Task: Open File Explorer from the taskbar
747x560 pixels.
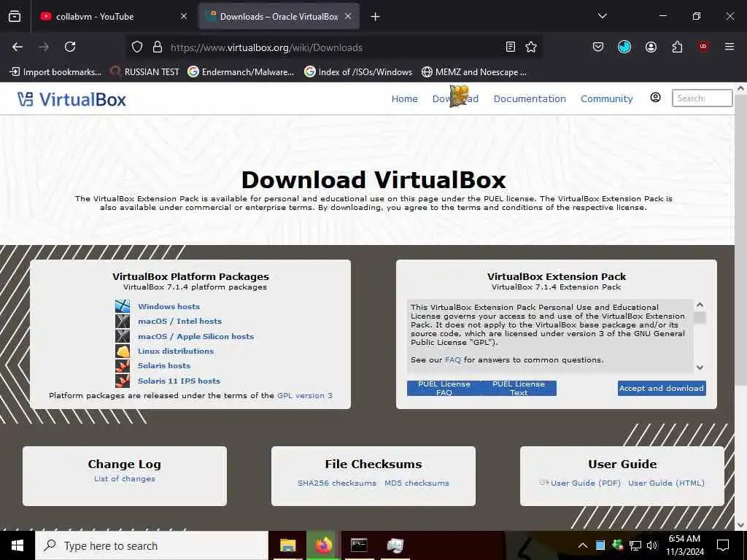Action: pos(287,545)
